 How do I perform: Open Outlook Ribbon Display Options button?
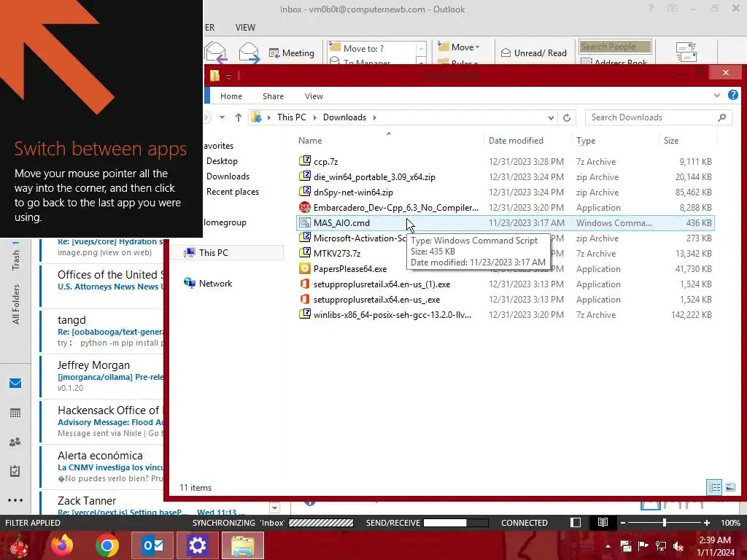[x=672, y=8]
